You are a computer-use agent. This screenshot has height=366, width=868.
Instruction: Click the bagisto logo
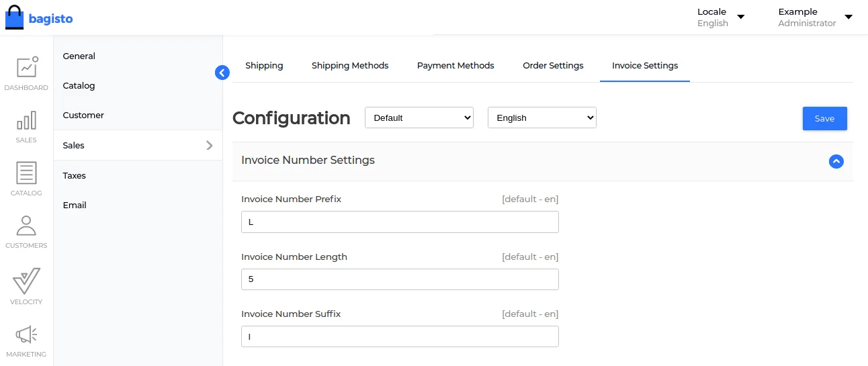(39, 18)
